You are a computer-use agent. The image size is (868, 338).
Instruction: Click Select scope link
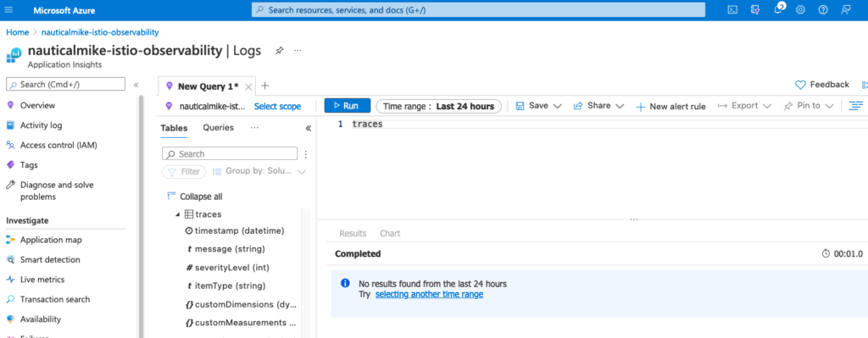click(x=277, y=106)
